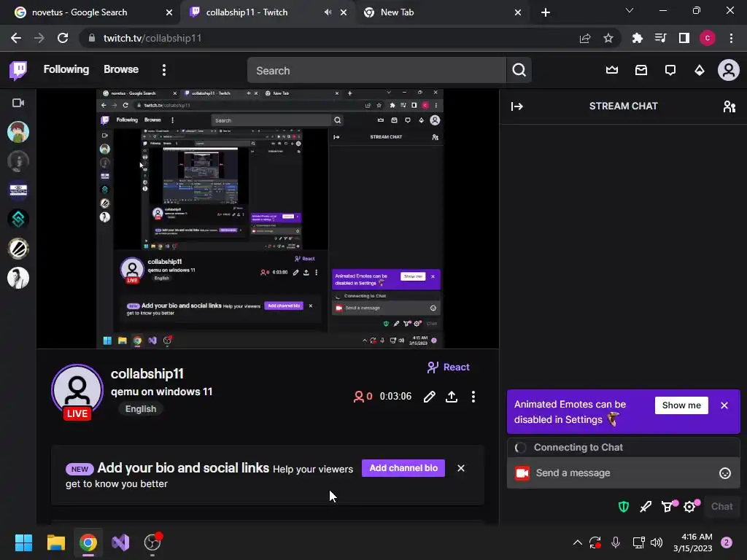
Task: Click the English language tag
Action: click(x=141, y=409)
